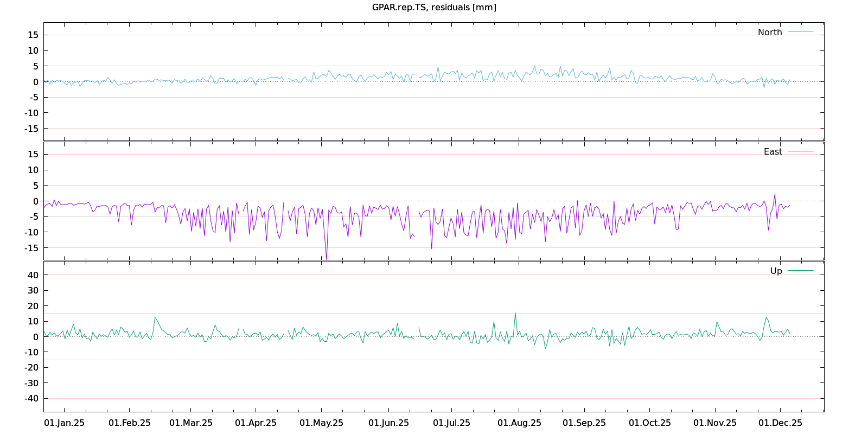Select the 01.May.25 x-axis date label

[x=321, y=423]
